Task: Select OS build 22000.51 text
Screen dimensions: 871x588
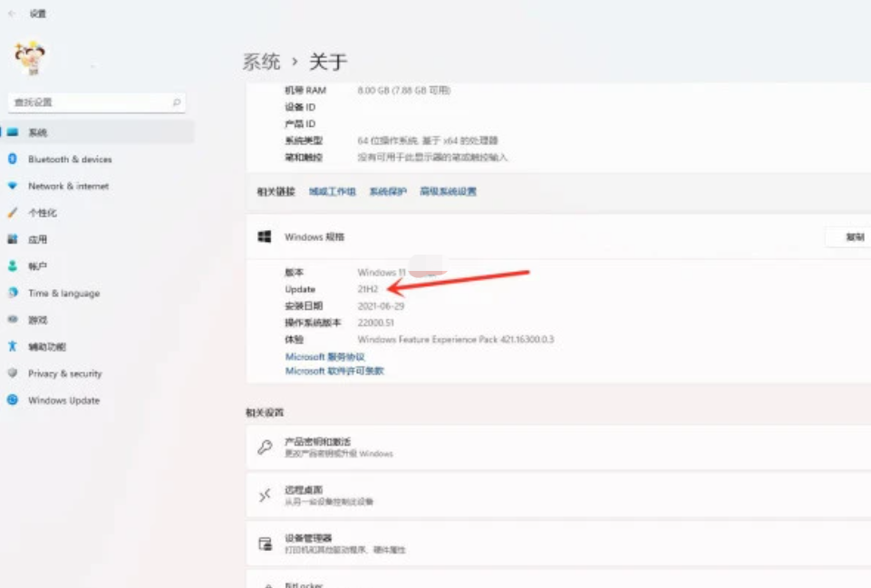Action: (x=375, y=323)
